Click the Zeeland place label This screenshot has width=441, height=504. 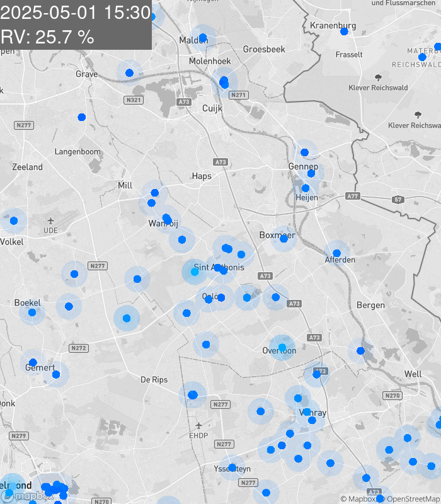point(27,167)
